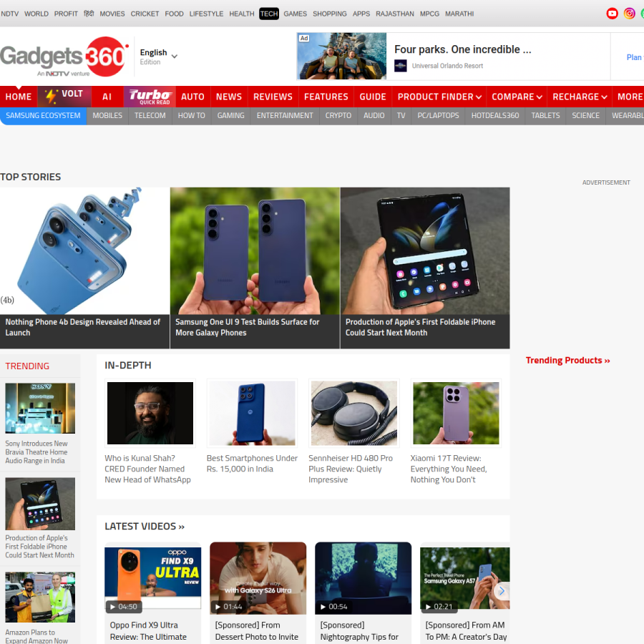644x644 pixels.
Task: Open Nothing Phone 4b Design story image
Action: tap(84, 251)
